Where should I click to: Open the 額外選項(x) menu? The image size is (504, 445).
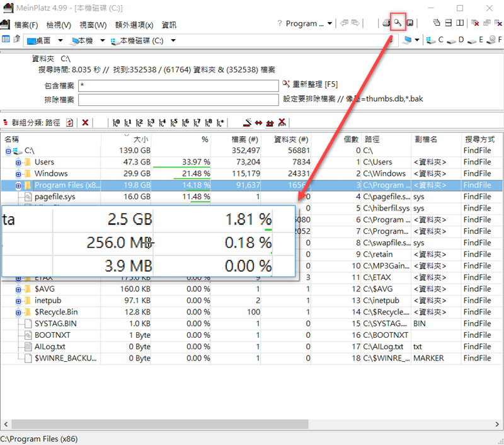click(134, 25)
